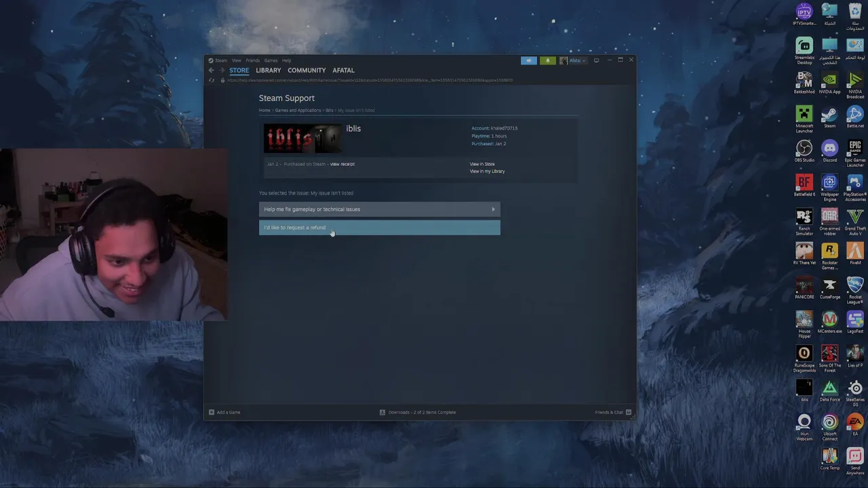The height and width of the screenshot is (488, 868).
Task: Open the Steam Downloads status
Action: pos(418,412)
